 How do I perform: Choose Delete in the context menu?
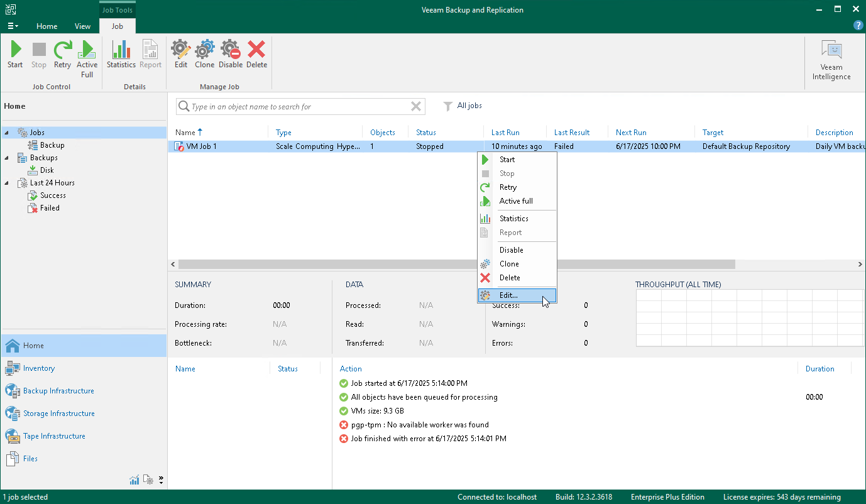pyautogui.click(x=517, y=278)
